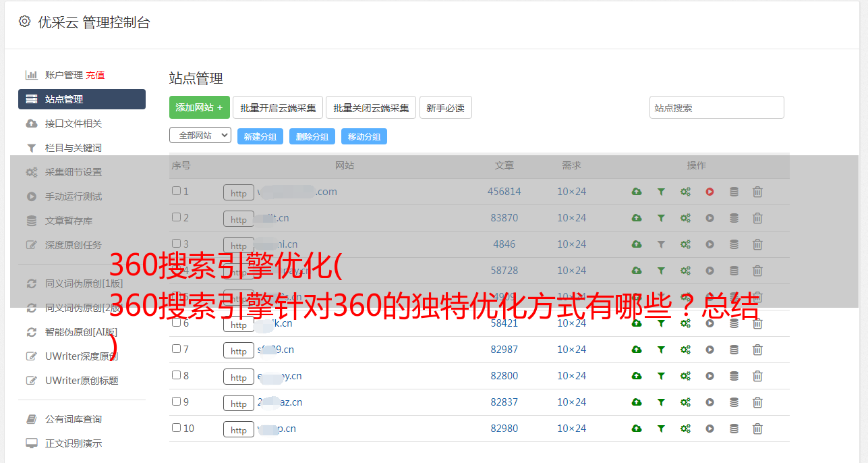Tick the checkbox for site row 1
This screenshot has width=868, height=463.
[176, 191]
